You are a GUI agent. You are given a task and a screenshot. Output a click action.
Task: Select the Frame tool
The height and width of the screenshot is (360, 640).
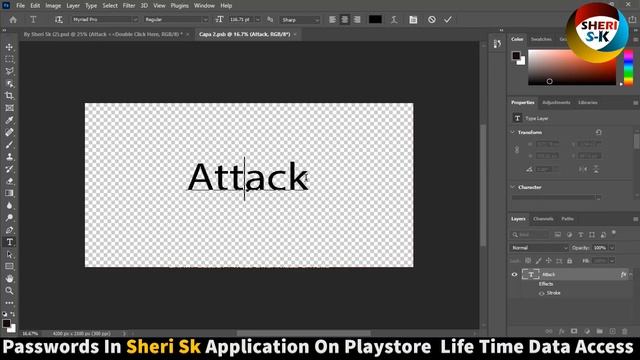tap(9, 108)
